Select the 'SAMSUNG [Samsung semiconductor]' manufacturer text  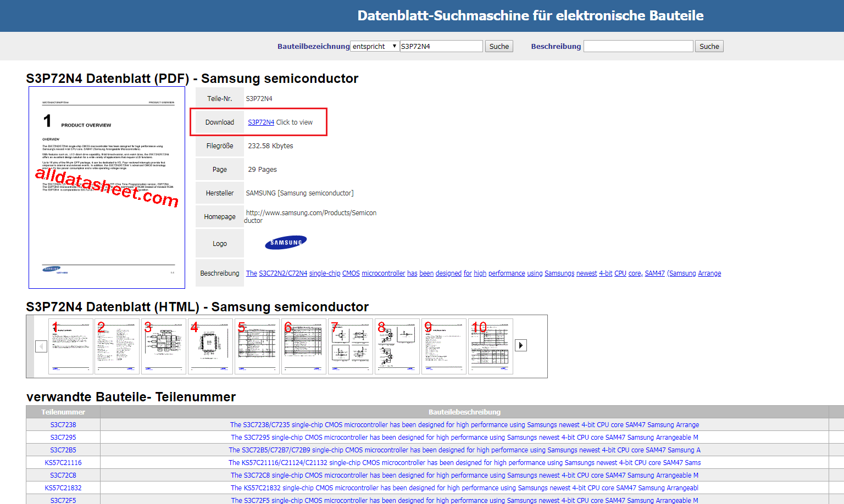point(300,193)
